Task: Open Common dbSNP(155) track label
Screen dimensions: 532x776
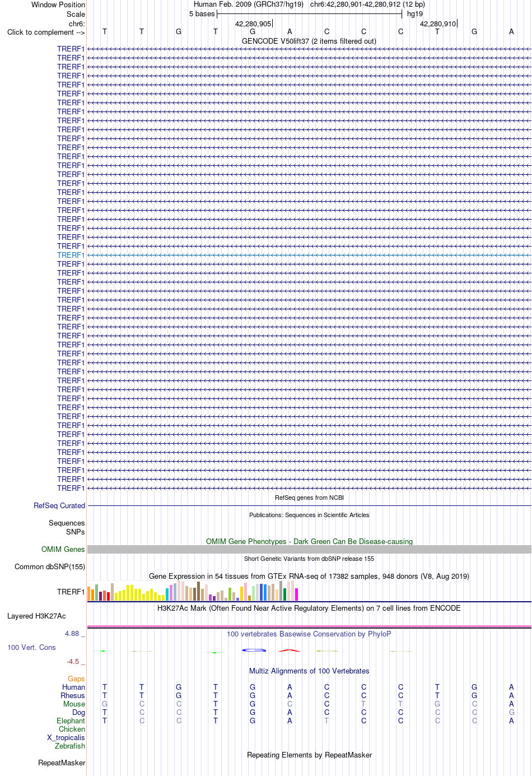Action: 50,566
